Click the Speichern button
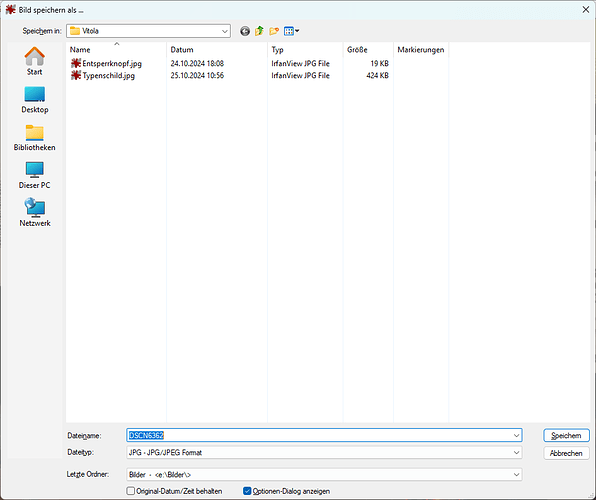This screenshot has height=500, width=596. (x=566, y=436)
